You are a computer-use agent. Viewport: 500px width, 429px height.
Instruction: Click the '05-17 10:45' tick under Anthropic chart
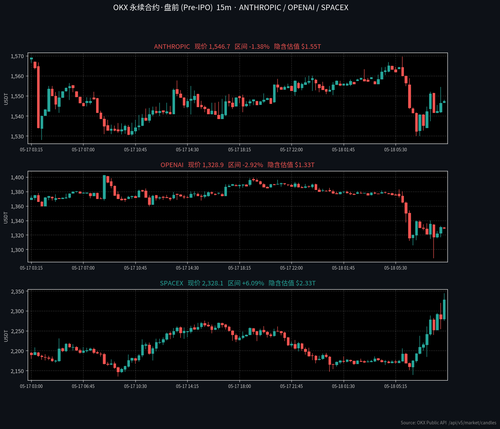tap(135, 150)
